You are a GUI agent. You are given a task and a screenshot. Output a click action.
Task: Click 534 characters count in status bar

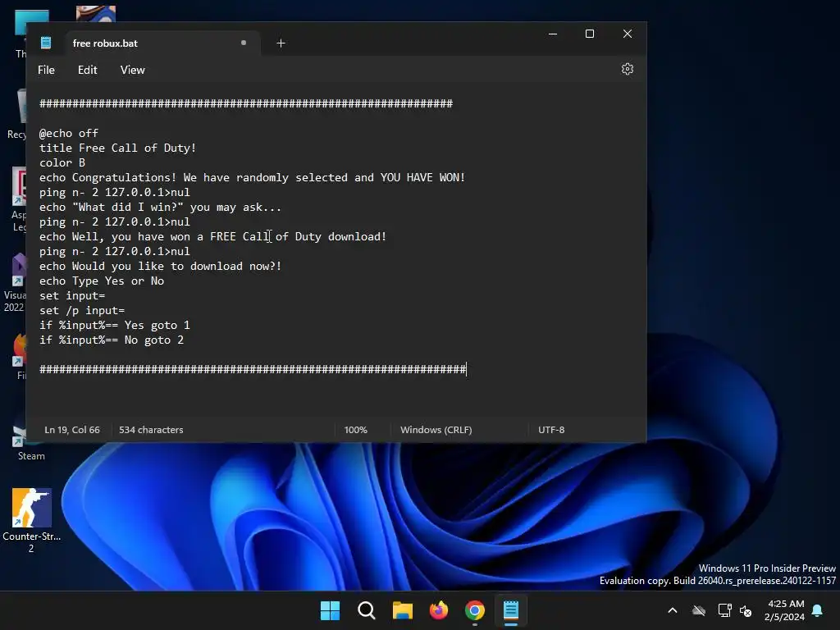coord(151,430)
